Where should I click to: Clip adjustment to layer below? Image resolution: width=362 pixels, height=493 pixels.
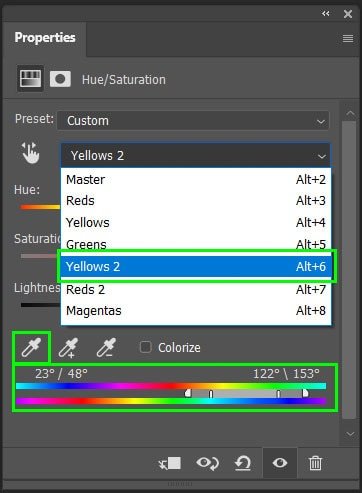(x=170, y=463)
